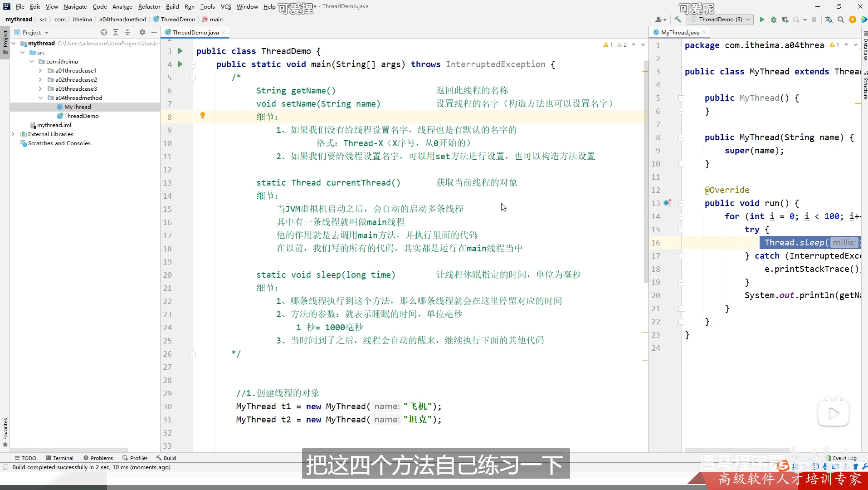This screenshot has height=490, width=868.
Task: Click Collapse All in Project panel
Action: 127,32
